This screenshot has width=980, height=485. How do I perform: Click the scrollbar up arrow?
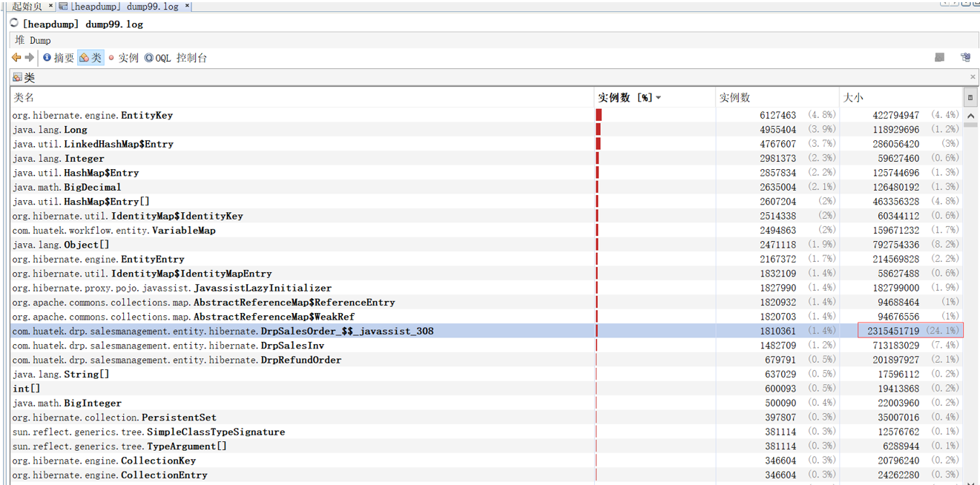[x=970, y=116]
